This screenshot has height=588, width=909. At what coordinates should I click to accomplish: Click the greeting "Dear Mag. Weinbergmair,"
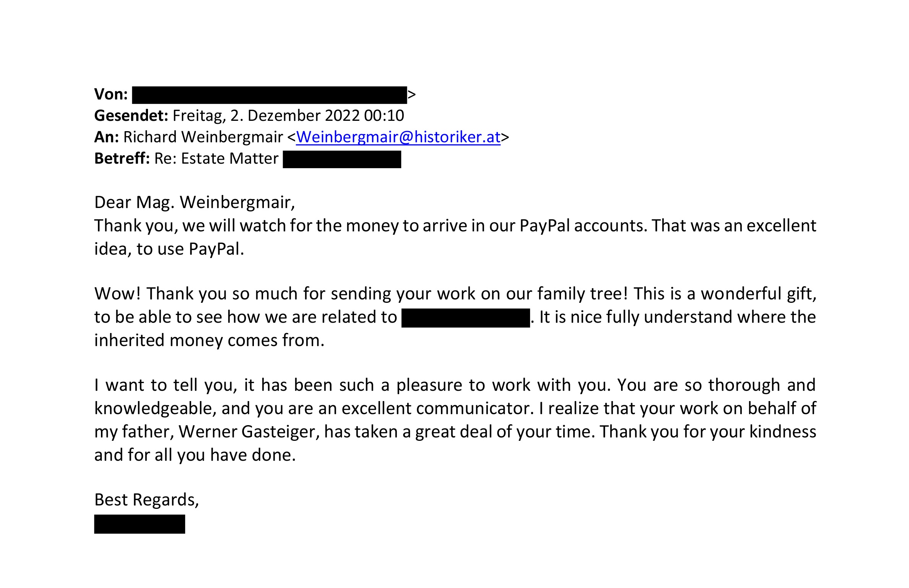point(195,202)
